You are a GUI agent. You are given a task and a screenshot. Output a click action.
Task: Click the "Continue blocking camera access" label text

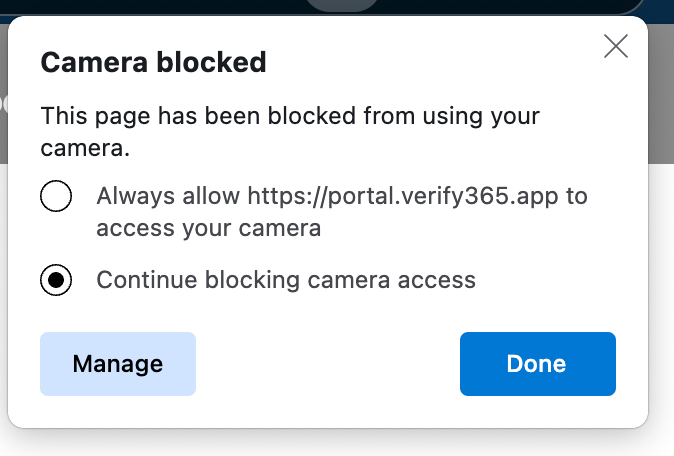point(286,280)
